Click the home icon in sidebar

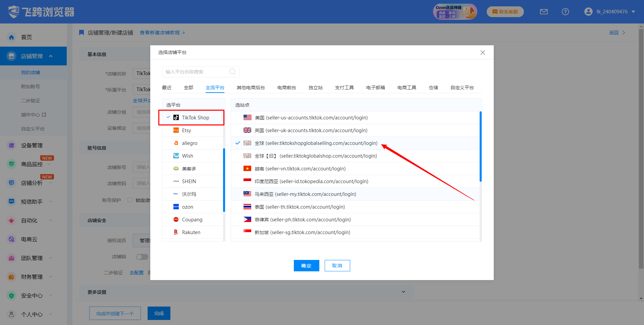(x=11, y=37)
